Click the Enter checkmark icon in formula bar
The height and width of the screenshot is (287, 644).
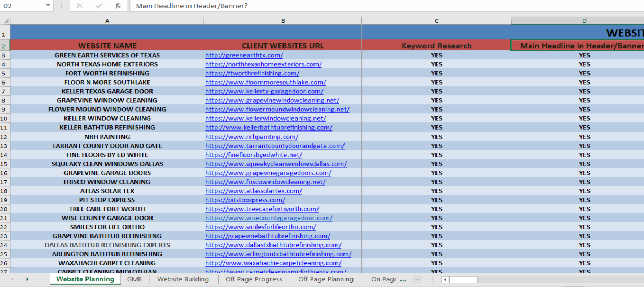pos(99,6)
